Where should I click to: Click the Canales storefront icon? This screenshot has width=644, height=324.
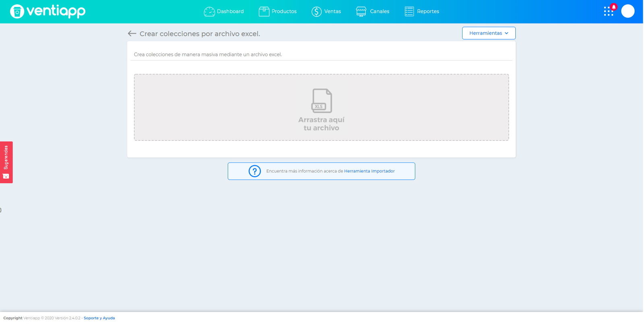click(x=361, y=12)
